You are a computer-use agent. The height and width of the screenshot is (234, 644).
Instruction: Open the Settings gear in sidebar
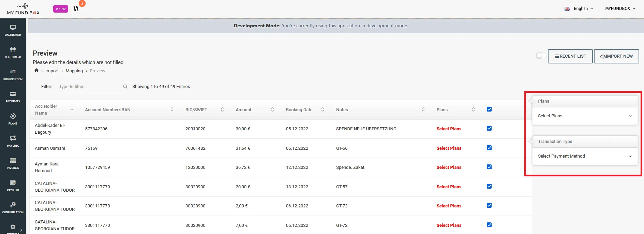13,228
